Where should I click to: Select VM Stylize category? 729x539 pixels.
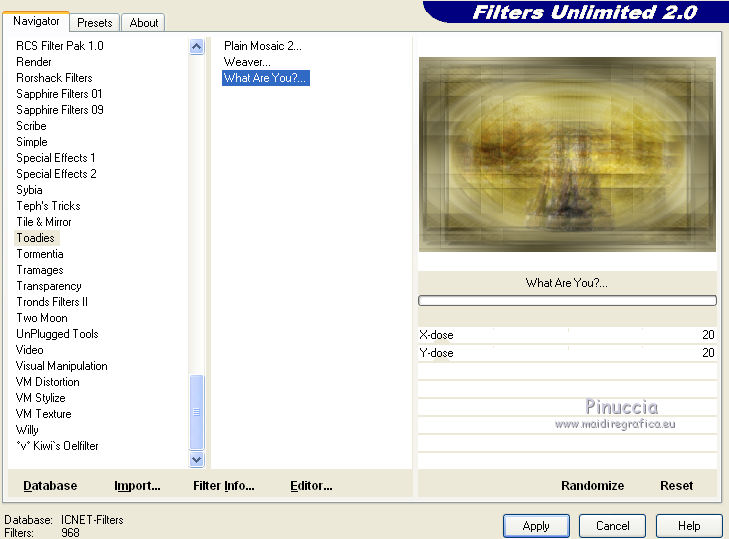click(40, 398)
